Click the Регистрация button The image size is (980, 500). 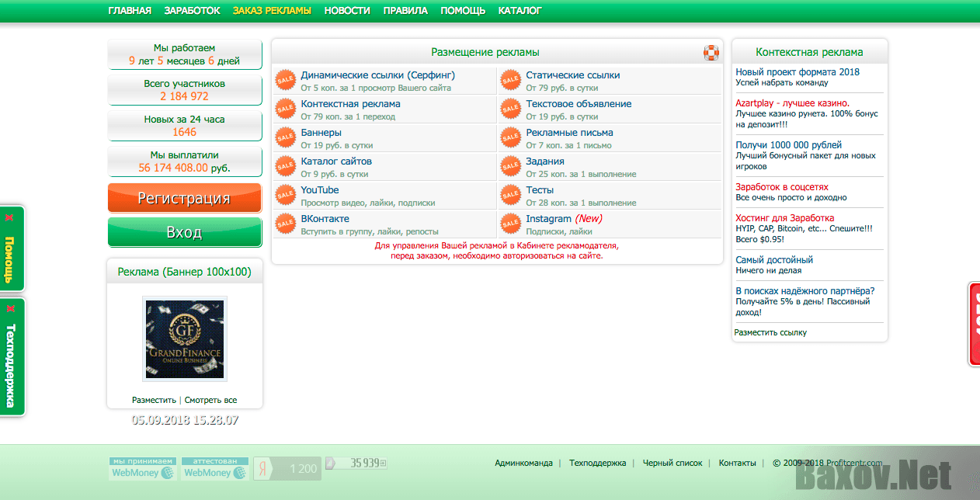[184, 198]
